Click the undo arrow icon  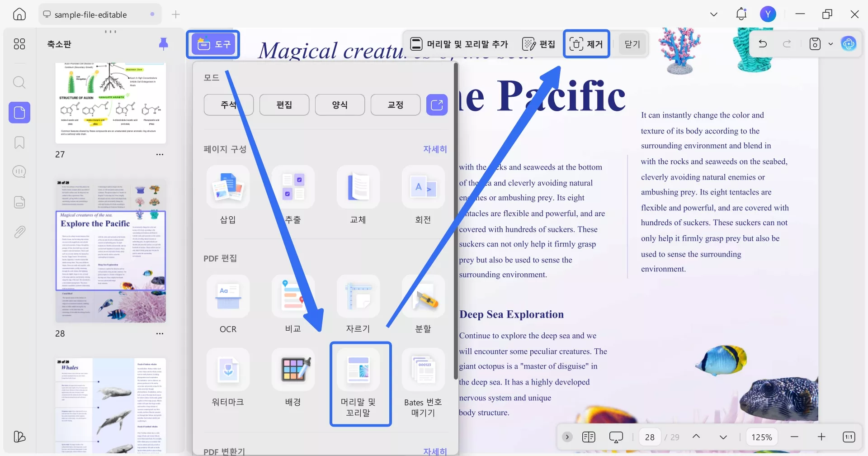(x=763, y=43)
